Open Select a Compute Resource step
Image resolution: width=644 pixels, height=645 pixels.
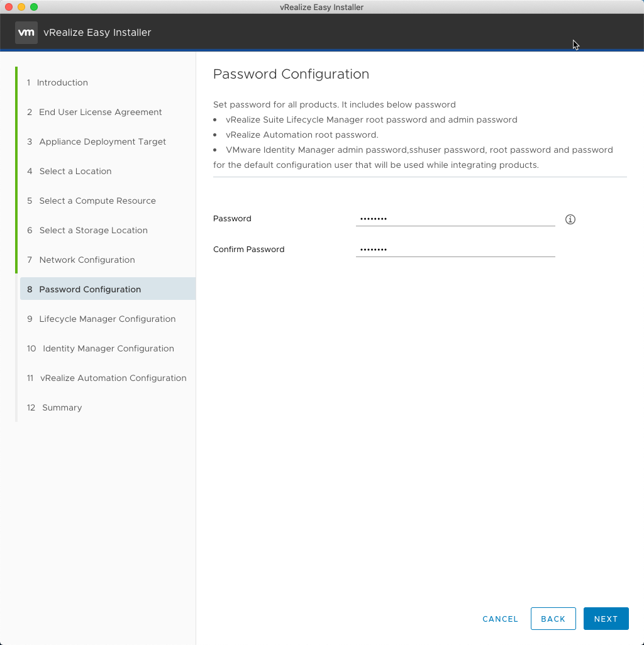[97, 201]
